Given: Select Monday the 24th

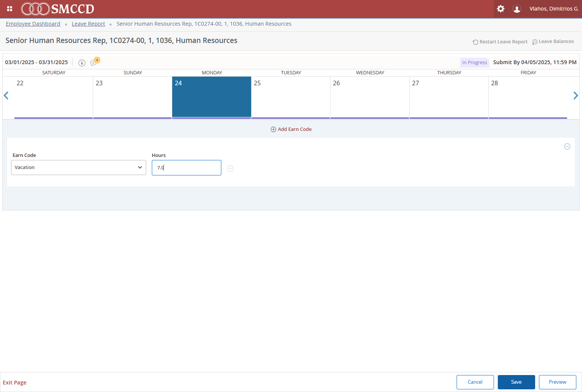Looking at the screenshot, I should coord(211,97).
